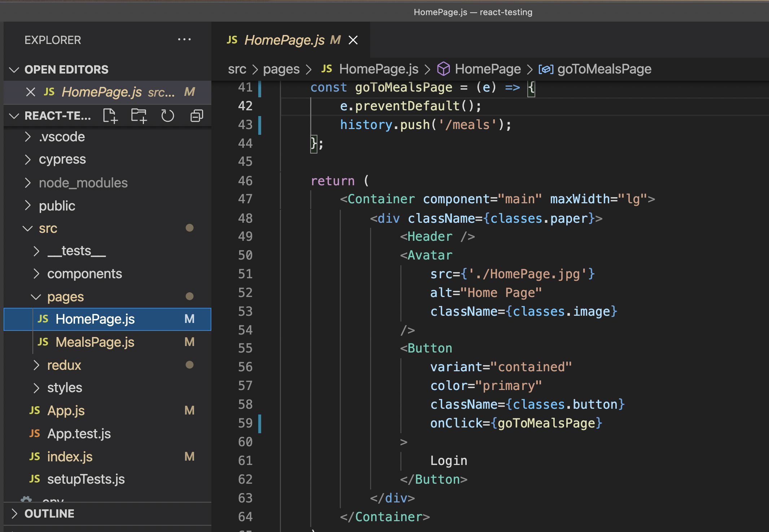Click the <Header /> tag in code

[437, 236]
